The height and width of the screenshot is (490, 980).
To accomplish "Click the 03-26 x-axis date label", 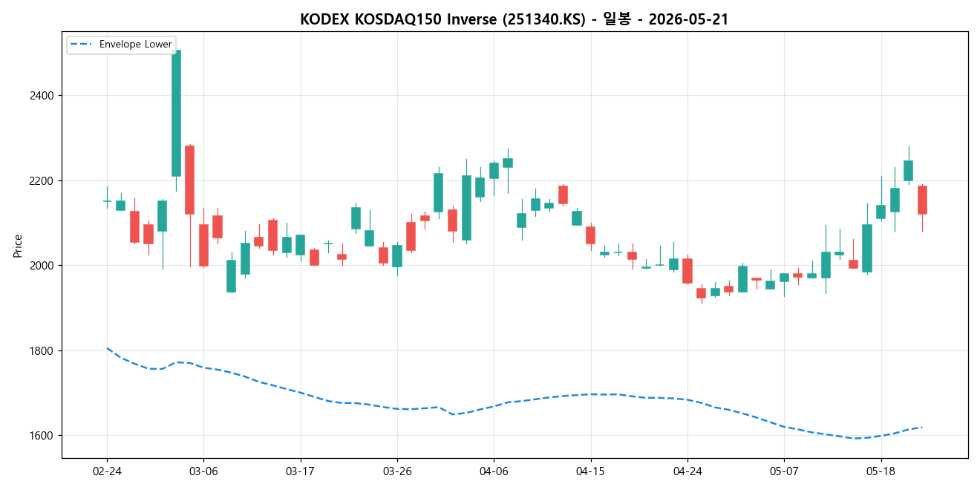I will (397, 471).
